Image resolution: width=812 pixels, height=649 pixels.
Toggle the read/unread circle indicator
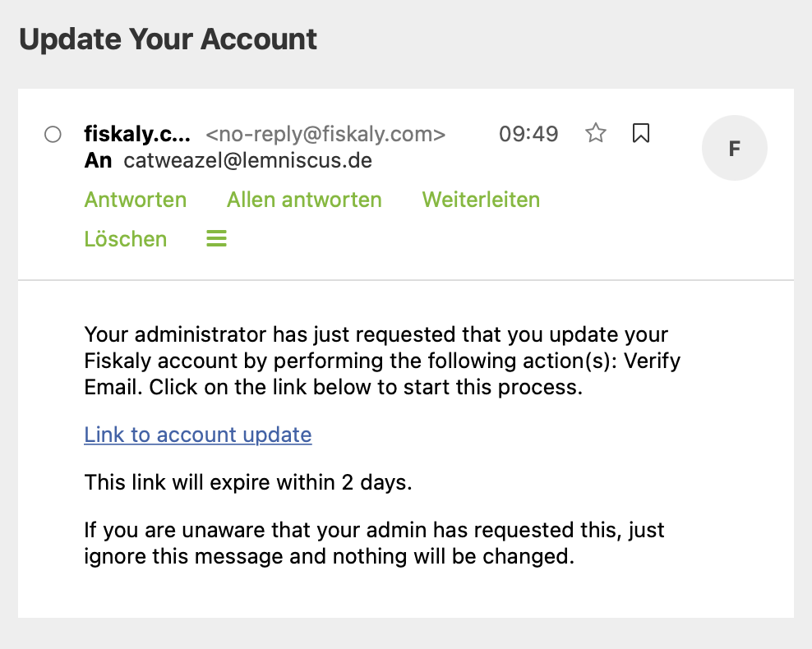[x=53, y=135]
